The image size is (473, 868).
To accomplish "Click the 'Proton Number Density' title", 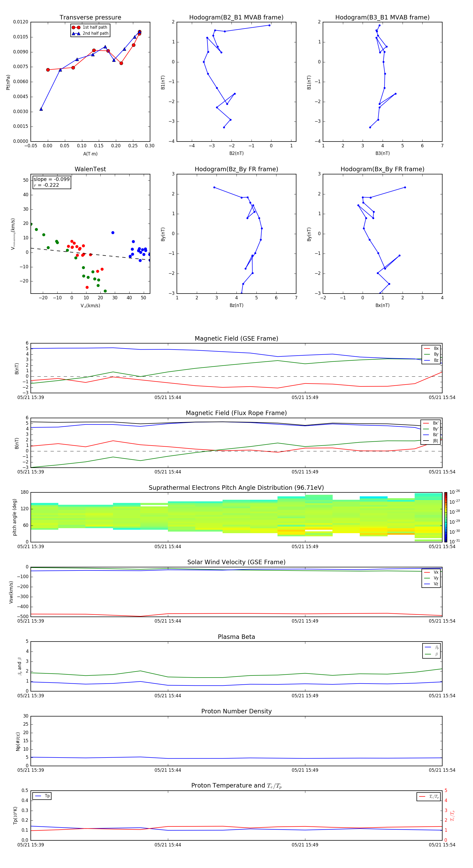I will pyautogui.click(x=236, y=711).
